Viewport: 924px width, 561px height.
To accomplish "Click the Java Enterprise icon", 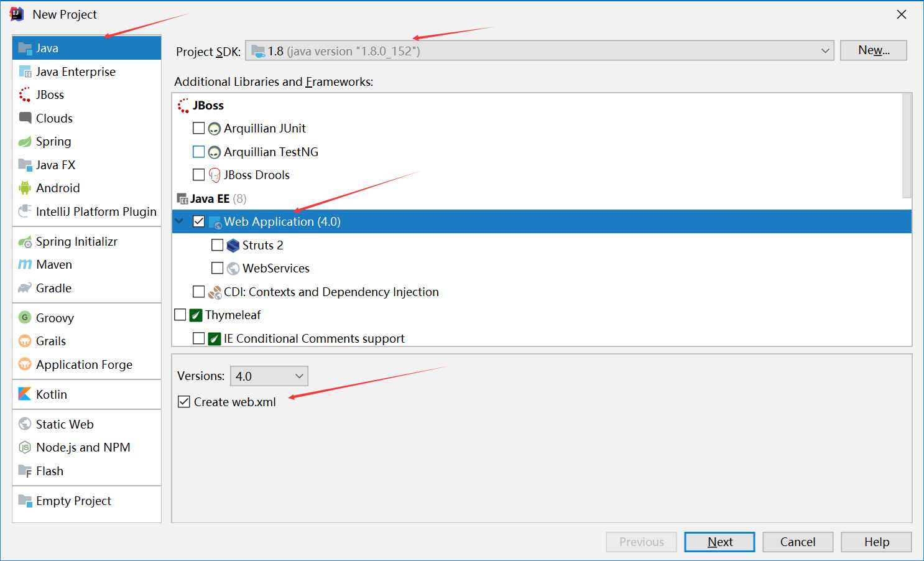I will click(x=25, y=72).
